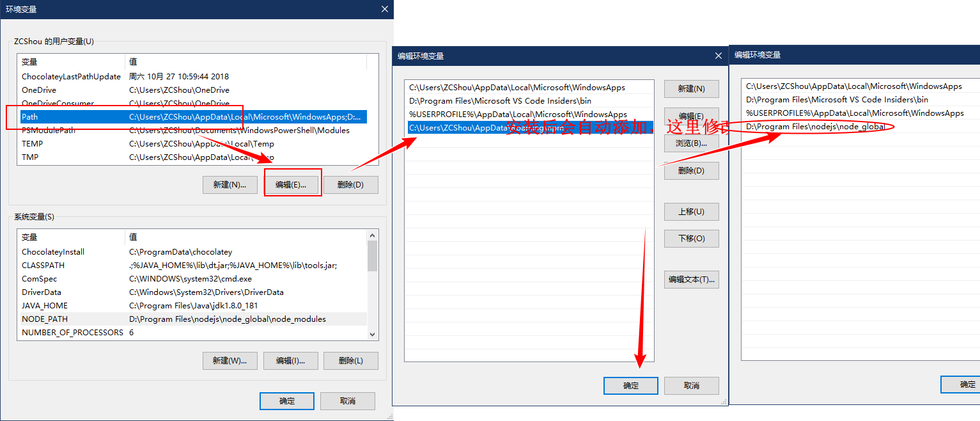Click 编辑文本(T)... button
The width and height of the screenshot is (980, 421).
click(x=691, y=280)
